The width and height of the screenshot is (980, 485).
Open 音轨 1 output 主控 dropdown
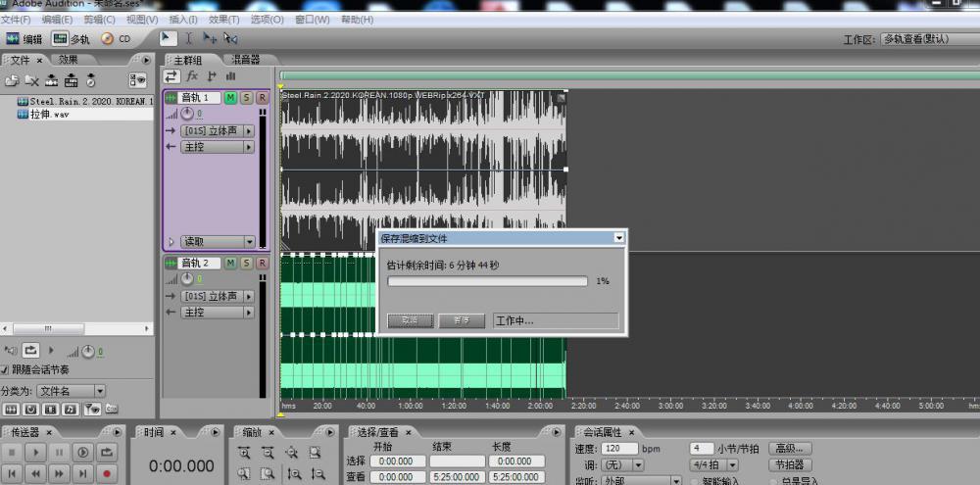[218, 147]
